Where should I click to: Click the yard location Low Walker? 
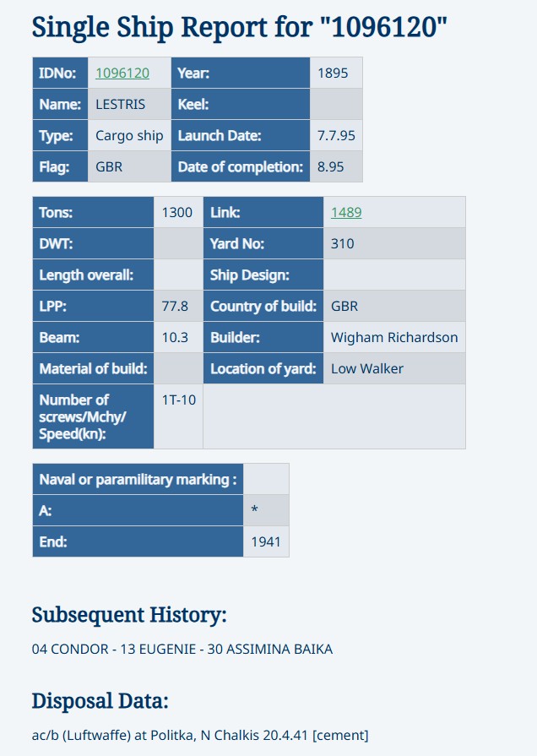pos(367,369)
